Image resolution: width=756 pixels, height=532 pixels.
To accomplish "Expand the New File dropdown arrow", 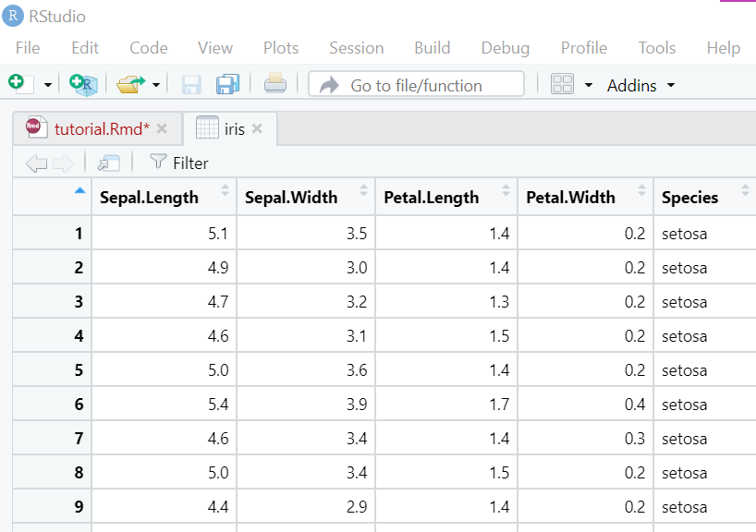I will [x=48, y=85].
